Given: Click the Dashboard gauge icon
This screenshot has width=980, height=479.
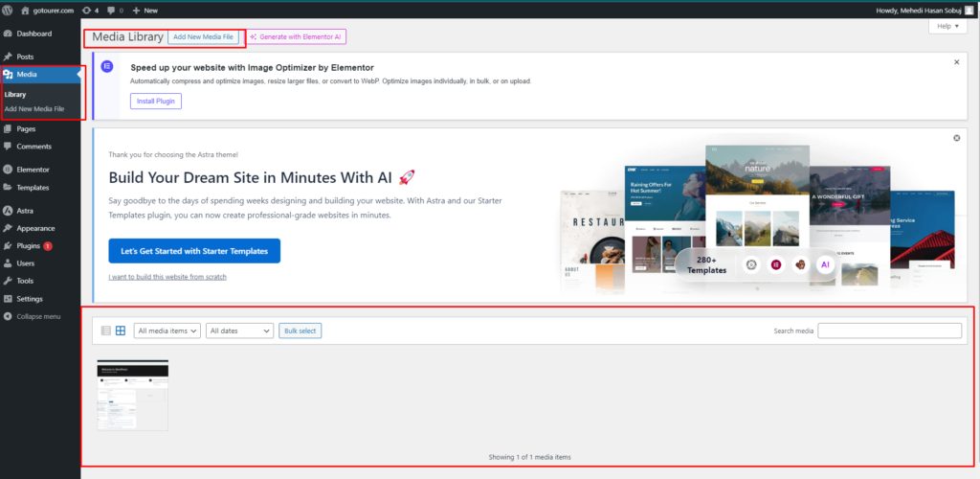Looking at the screenshot, I should pyautogui.click(x=8, y=34).
